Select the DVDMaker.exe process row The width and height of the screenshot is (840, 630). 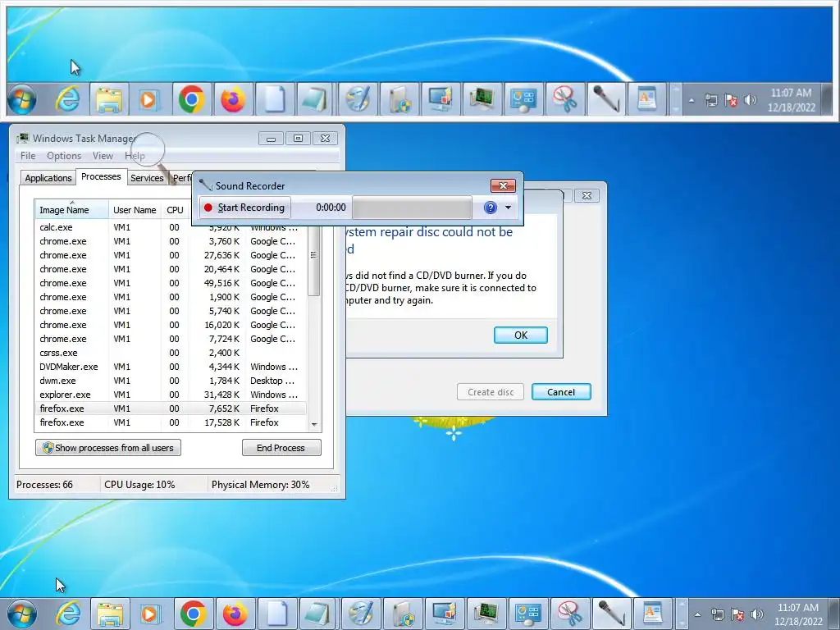point(171,367)
